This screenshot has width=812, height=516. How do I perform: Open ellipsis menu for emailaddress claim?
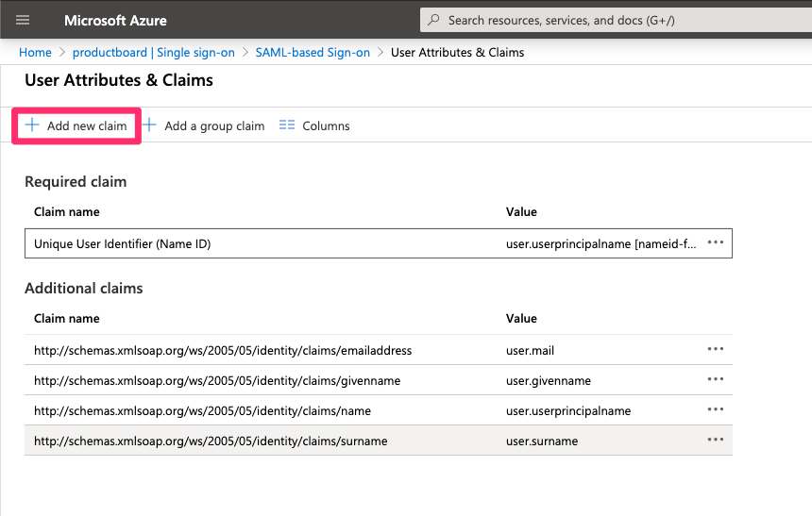coord(715,350)
